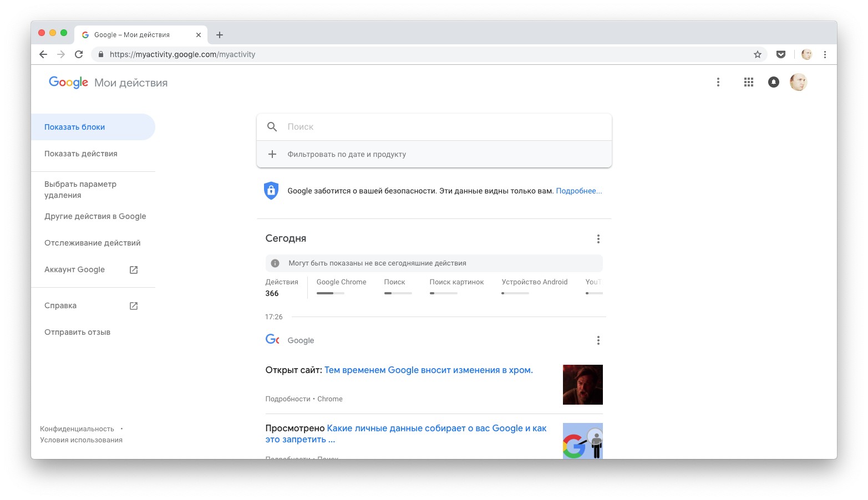868x500 pixels.
Task: Bookmark this page with the star icon
Action: coord(757,54)
